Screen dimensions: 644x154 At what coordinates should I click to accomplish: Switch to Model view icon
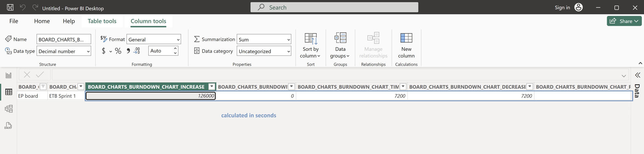(x=9, y=109)
